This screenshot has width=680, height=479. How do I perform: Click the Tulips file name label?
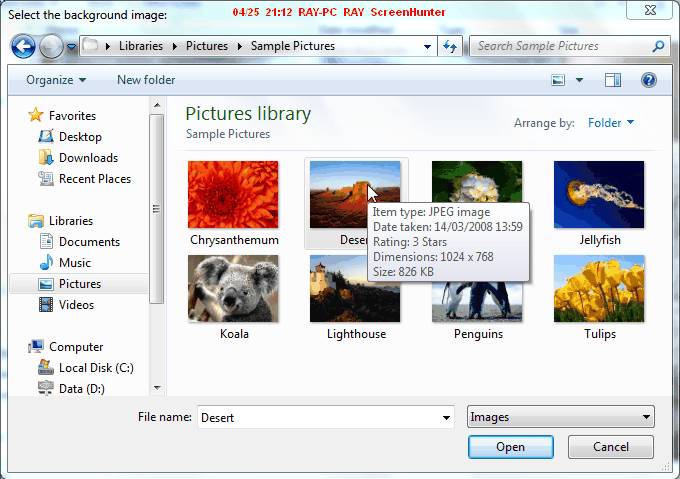600,334
